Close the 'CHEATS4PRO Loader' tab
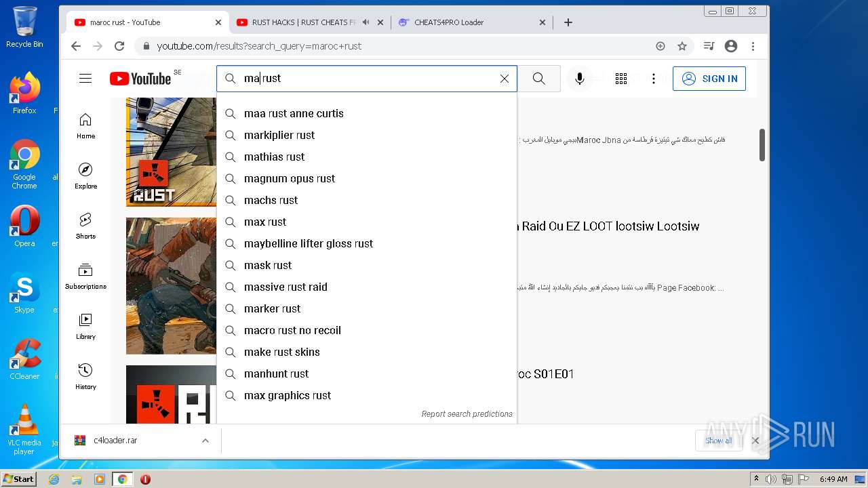 click(542, 22)
